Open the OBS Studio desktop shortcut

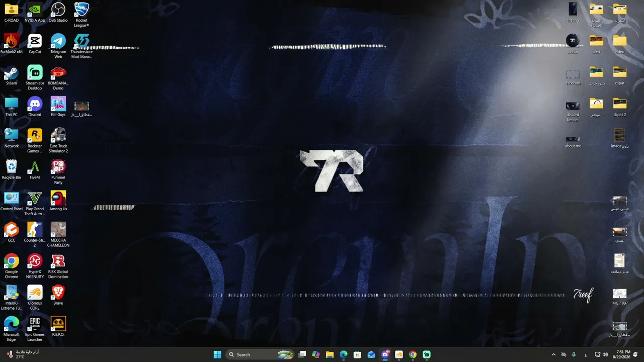pos(58,13)
